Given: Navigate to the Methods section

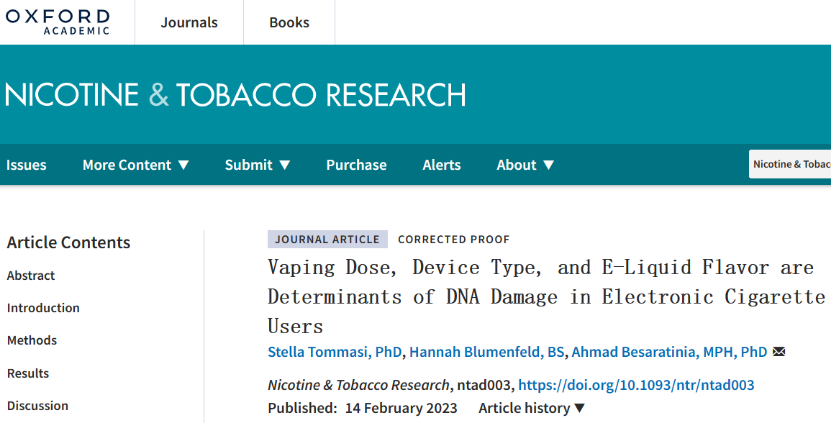Looking at the screenshot, I should point(32,340).
